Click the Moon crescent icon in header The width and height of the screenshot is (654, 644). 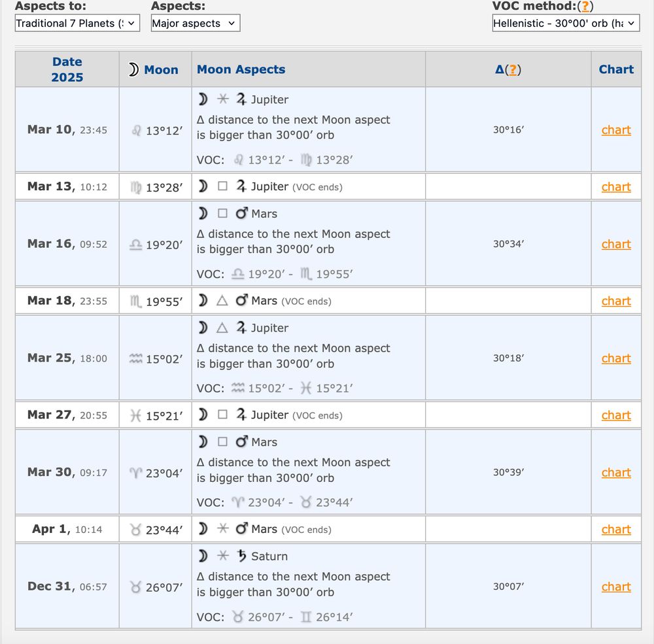[133, 70]
